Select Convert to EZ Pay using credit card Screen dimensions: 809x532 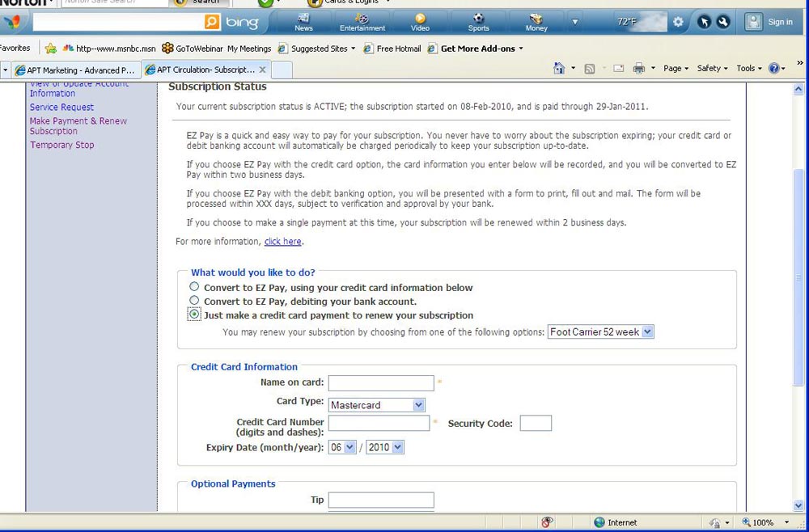(x=194, y=287)
